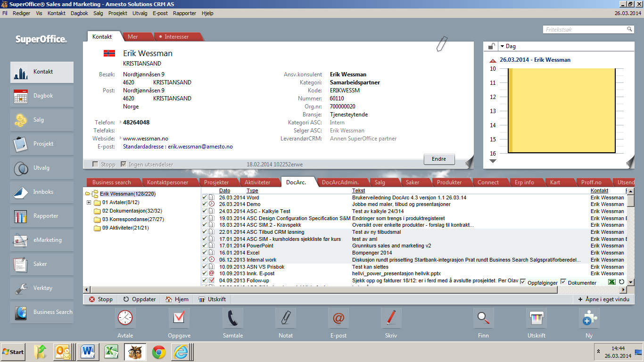Open the Salg coins icon

point(21,120)
